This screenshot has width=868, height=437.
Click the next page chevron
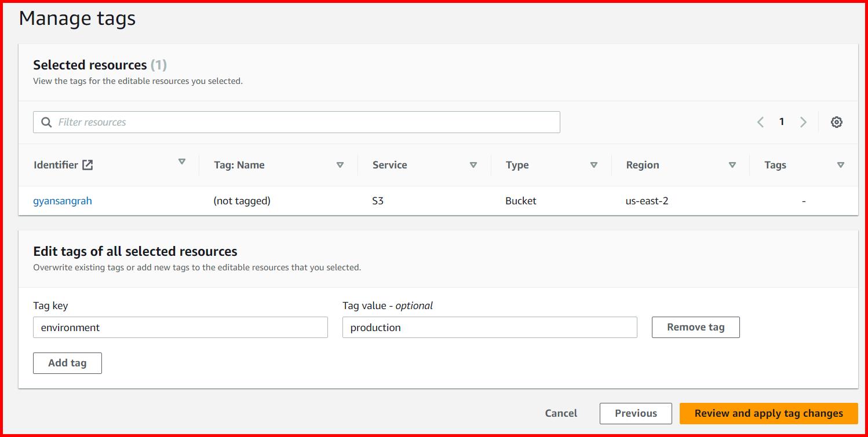tap(803, 122)
